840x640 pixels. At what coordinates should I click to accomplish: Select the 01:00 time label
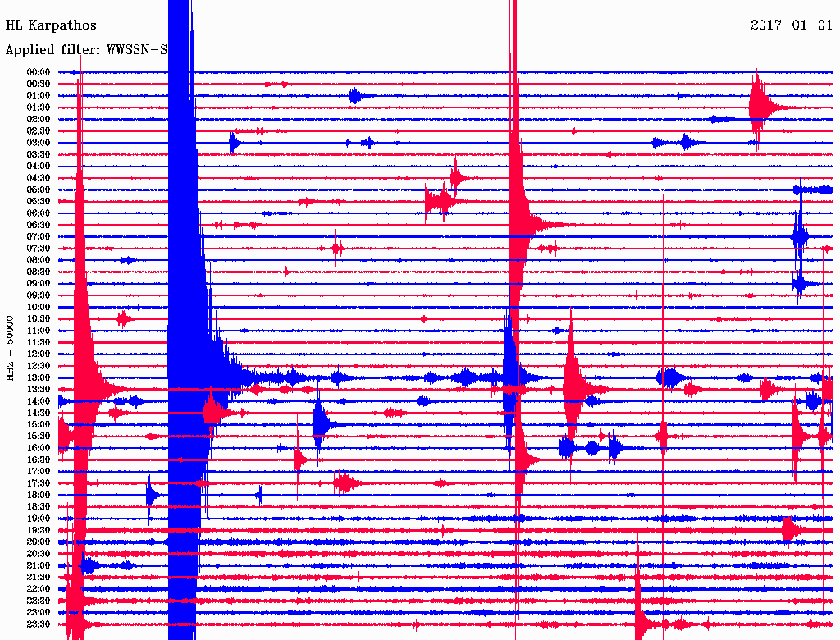[39, 96]
